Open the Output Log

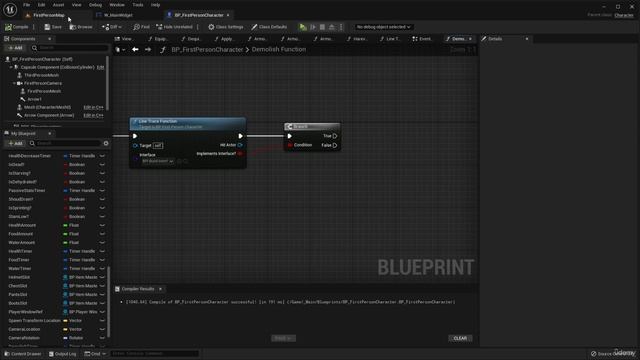point(62,354)
